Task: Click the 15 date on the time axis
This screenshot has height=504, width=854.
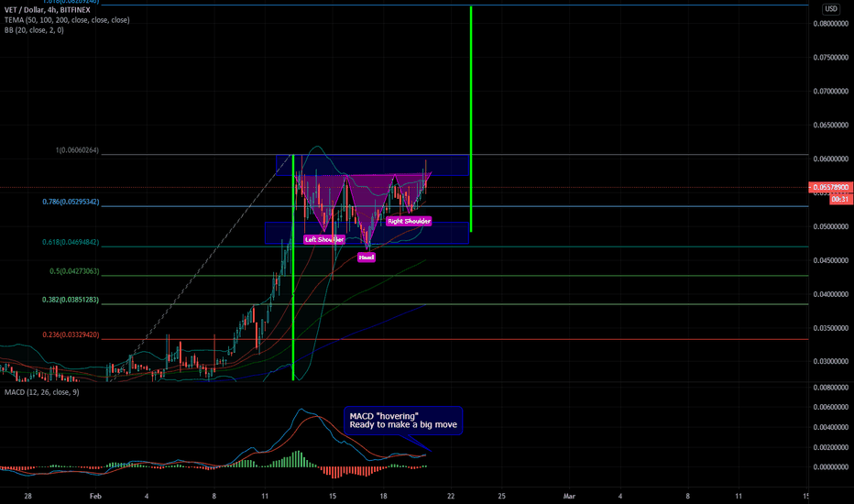Action: pyautogui.click(x=333, y=496)
